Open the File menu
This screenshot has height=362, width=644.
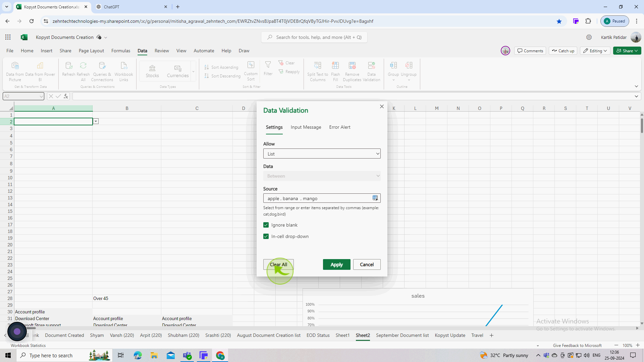10,51
